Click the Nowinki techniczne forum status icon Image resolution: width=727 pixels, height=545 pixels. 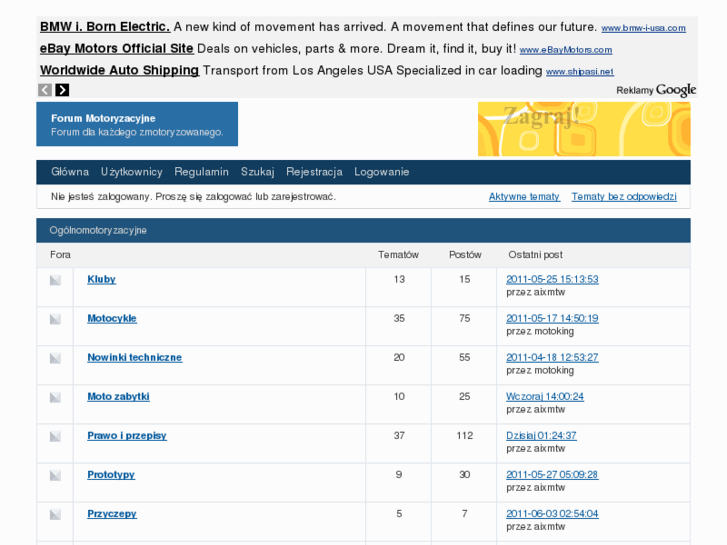point(55,358)
